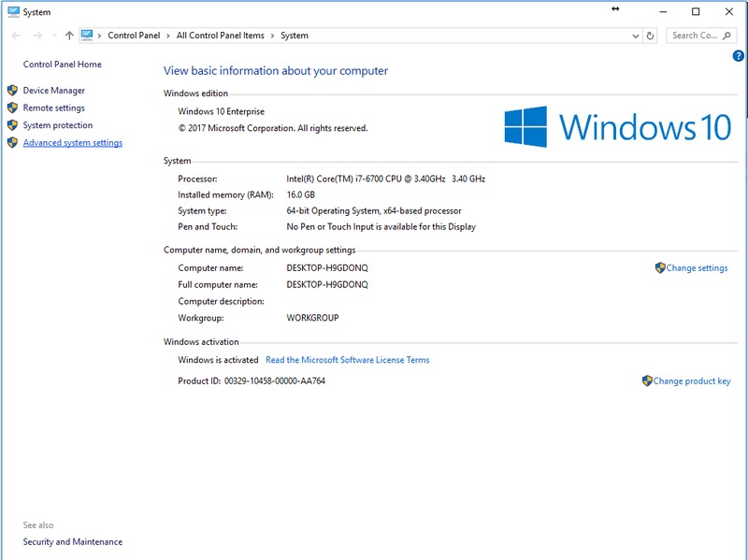
Task: Click the Up one level arrow
Action: coord(68,36)
